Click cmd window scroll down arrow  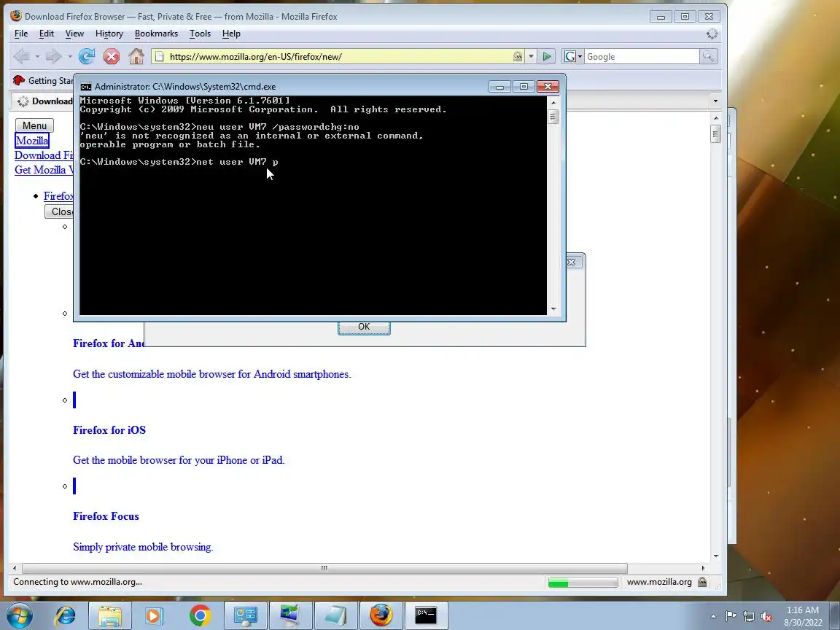(553, 309)
